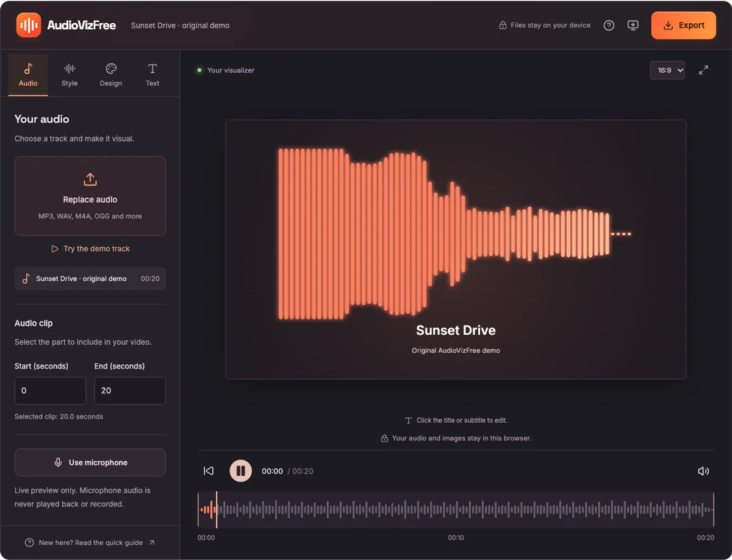
Task: Seek in the waveform timeline bar
Action: click(456, 510)
